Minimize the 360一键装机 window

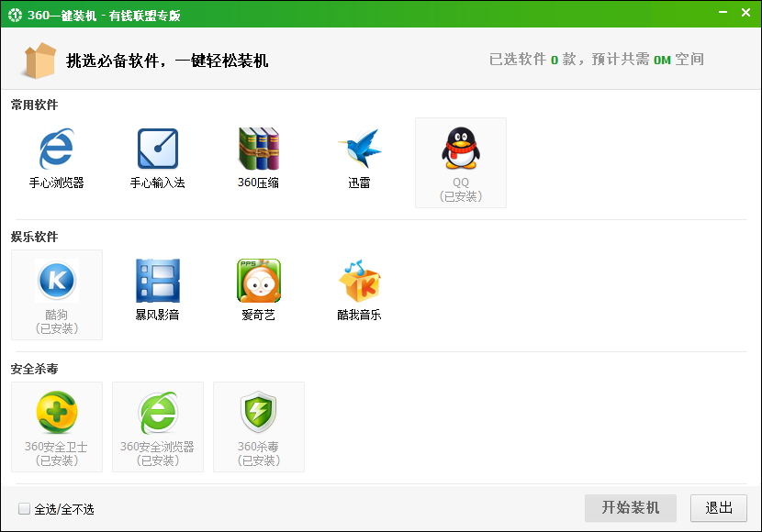[723, 13]
